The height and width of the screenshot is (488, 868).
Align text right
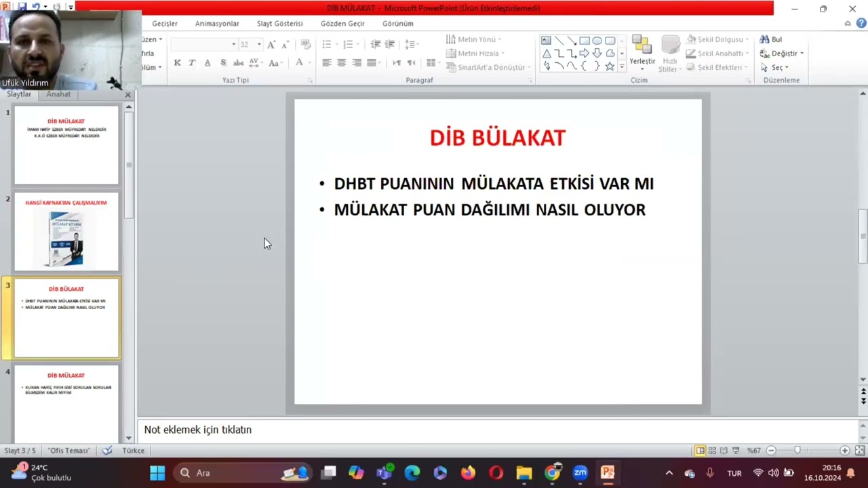(356, 63)
